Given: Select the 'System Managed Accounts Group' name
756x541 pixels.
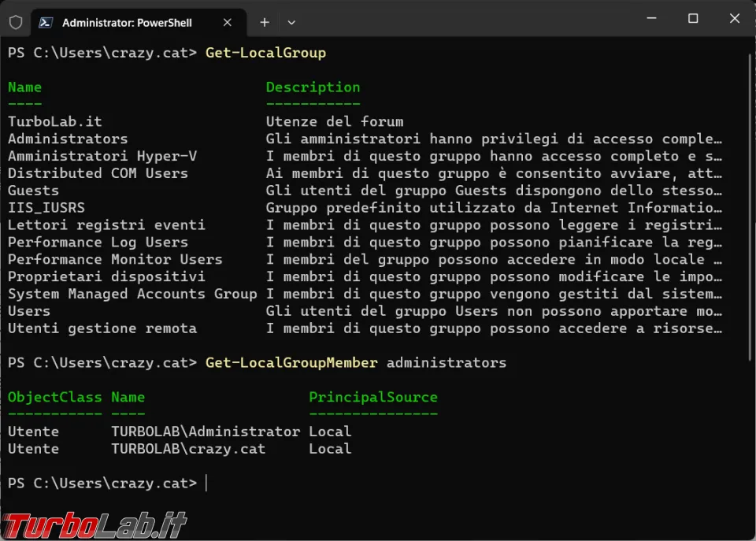Looking at the screenshot, I should (x=132, y=295).
